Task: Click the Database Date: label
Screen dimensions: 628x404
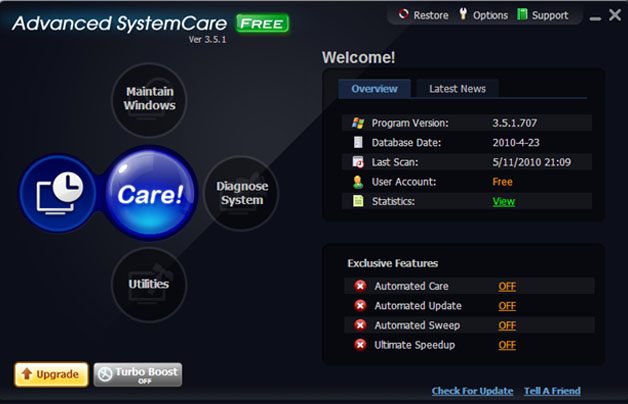Action: click(x=406, y=143)
